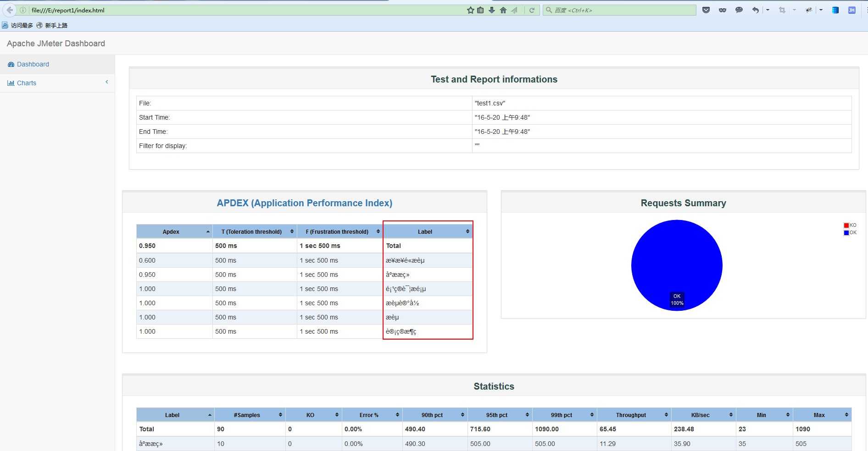This screenshot has width=868, height=451.
Task: Click the Apache JMeter Dashboard title
Action: click(x=56, y=44)
